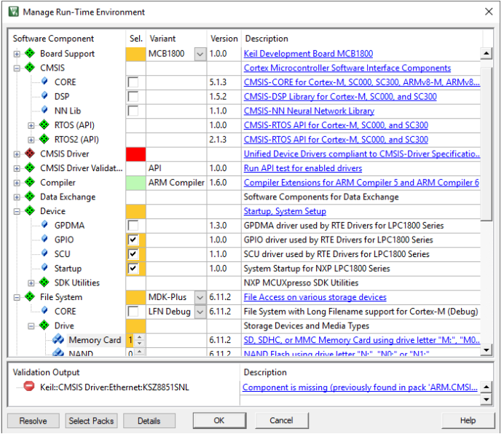504x434 pixels.
Task: Click the red CMSIS Driver status swatch
Action: pos(135,154)
